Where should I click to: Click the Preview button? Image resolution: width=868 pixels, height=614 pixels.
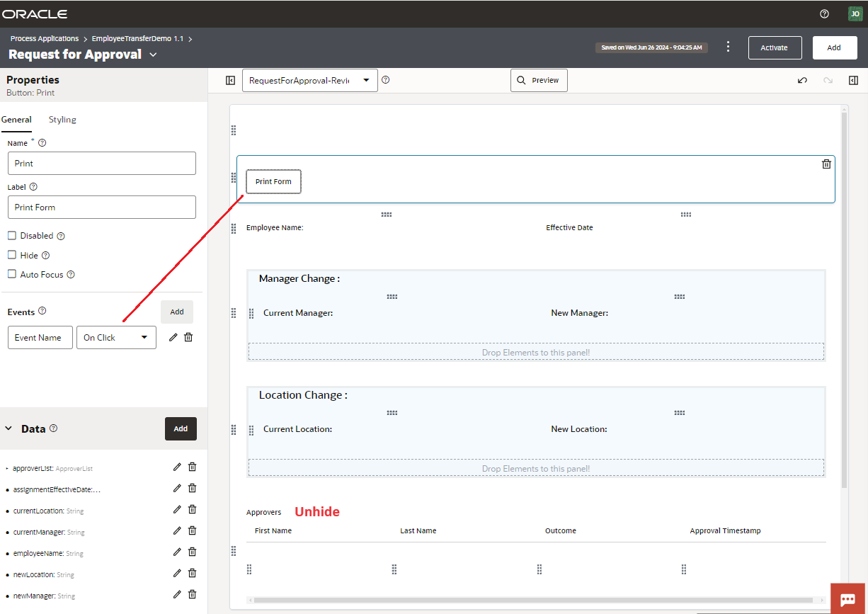click(538, 81)
